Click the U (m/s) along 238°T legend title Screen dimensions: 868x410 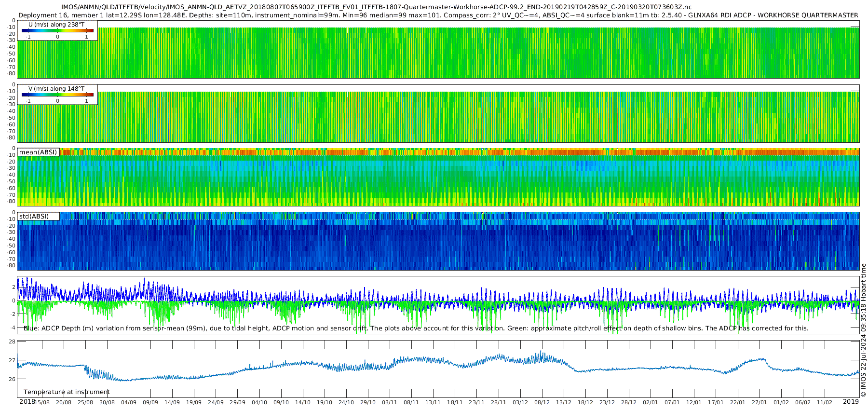56,24
